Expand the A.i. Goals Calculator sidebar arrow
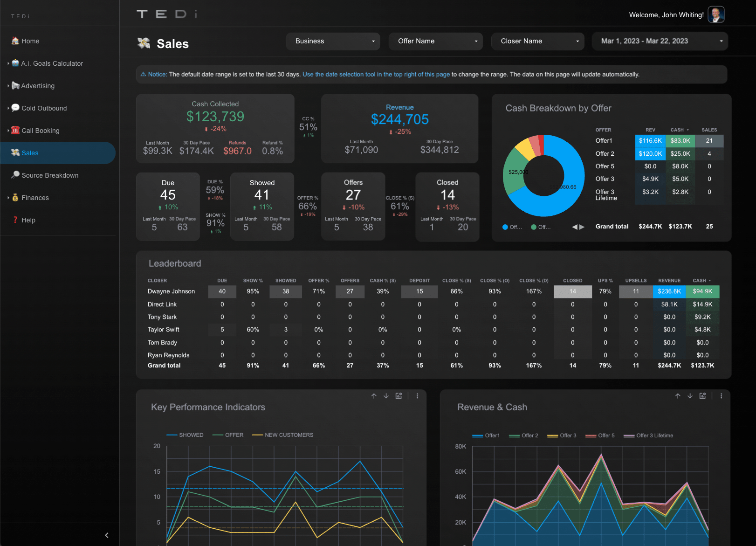 [x=8, y=63]
